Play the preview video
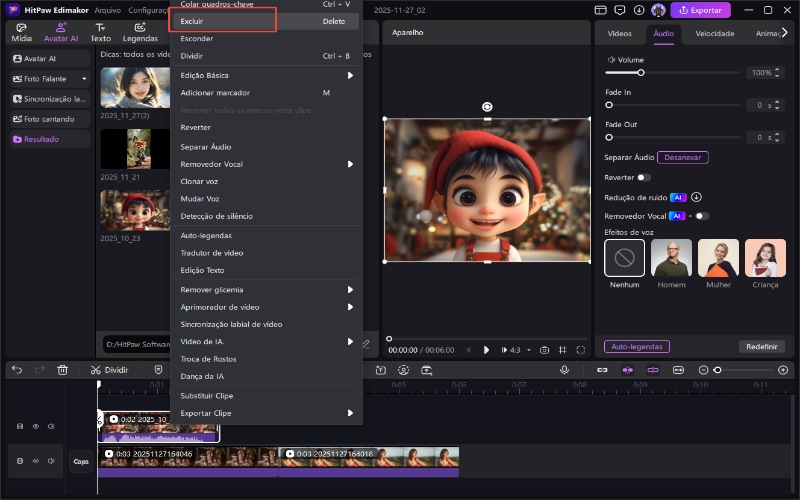This screenshot has height=500, width=800. click(x=486, y=350)
